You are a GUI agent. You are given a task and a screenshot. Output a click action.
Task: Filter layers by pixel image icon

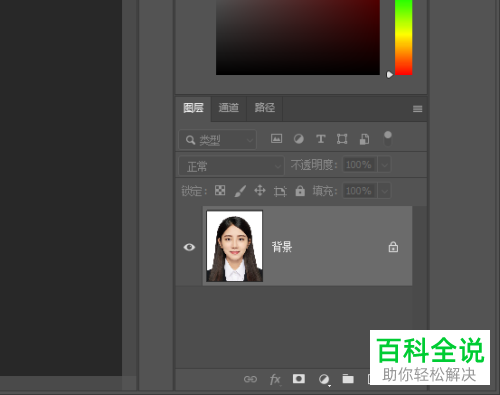coord(276,139)
